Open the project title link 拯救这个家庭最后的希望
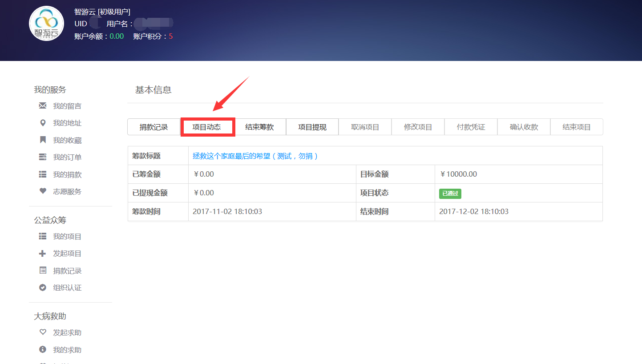The width and height of the screenshot is (642, 364). 255,156
